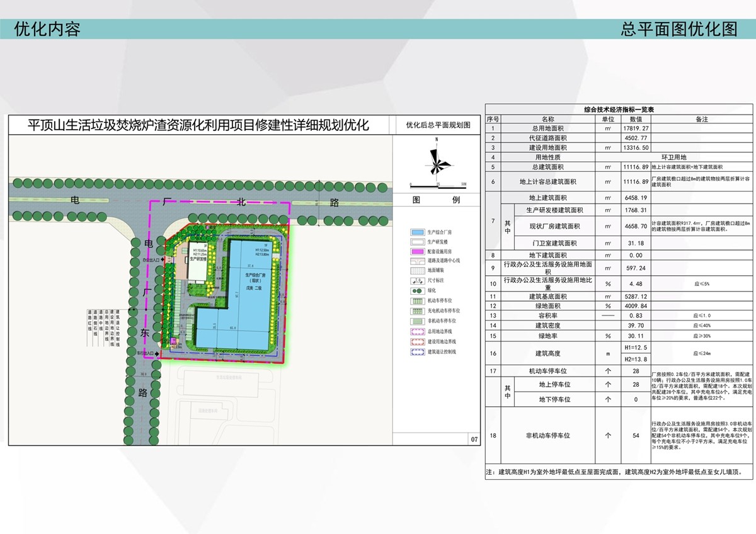Click the 道路及道路中心线 legend symbol
The image size is (756, 534).
416,261
